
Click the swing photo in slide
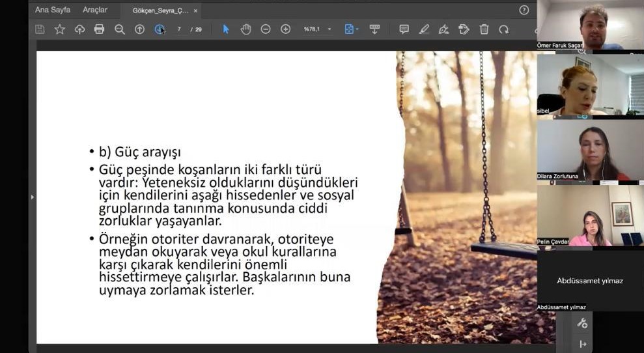464,197
